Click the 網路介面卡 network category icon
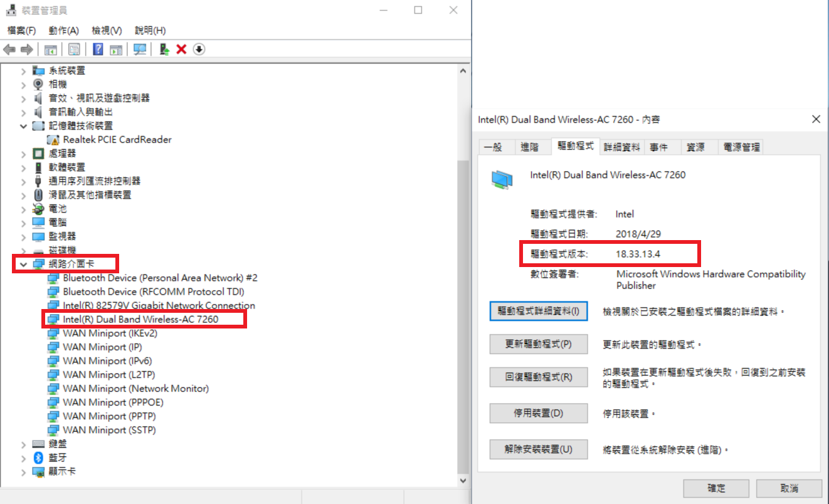The width and height of the screenshot is (829, 504). (38, 264)
